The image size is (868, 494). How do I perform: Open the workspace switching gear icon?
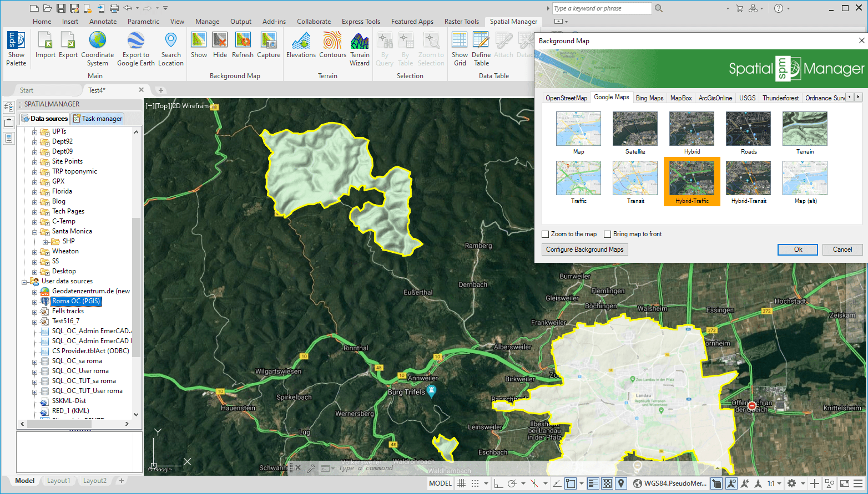(792, 483)
